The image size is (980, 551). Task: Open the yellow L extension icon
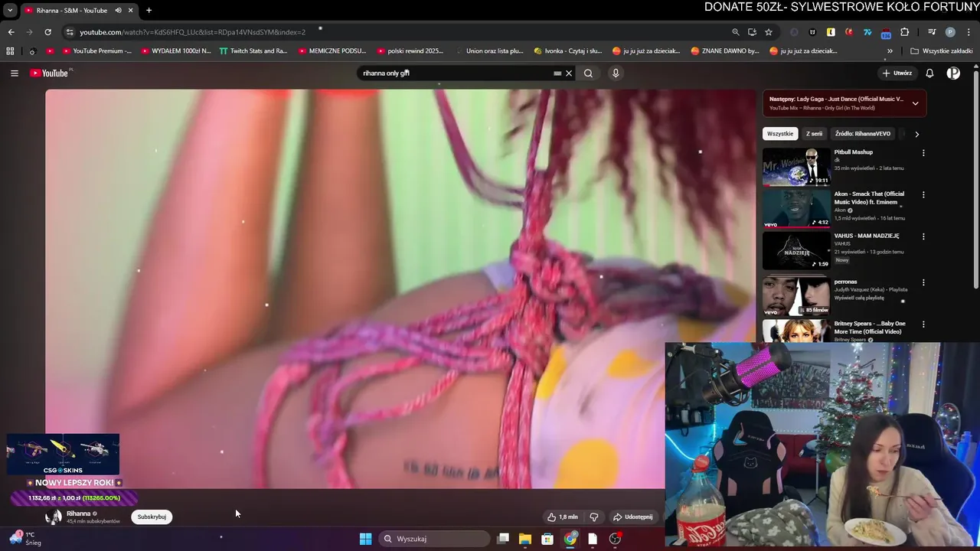831,32
